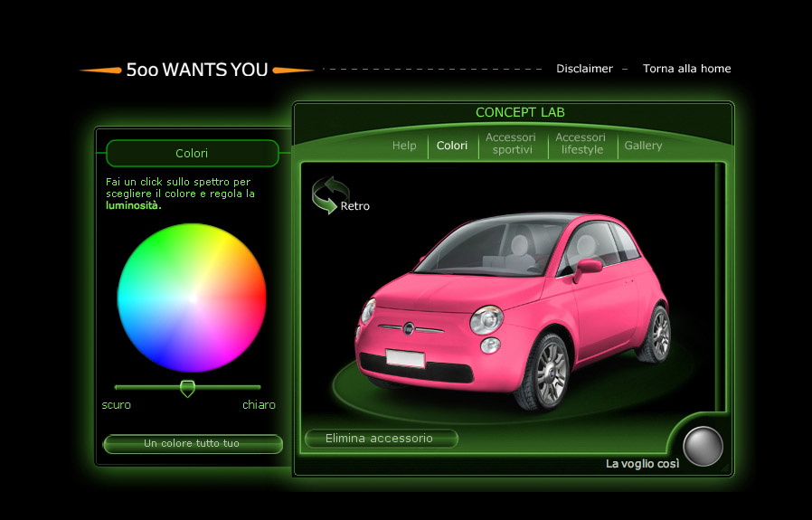Screen dimensions: 812x520
Task: Open the Accessori lifestyle tab
Action: [581, 144]
